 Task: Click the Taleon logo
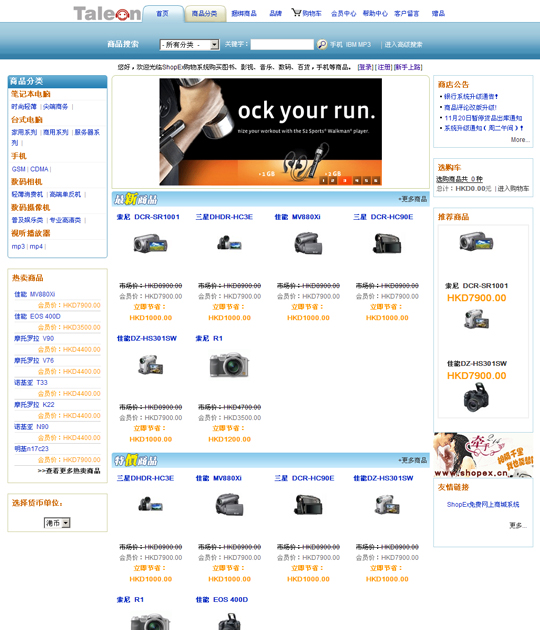pyautogui.click(x=107, y=14)
